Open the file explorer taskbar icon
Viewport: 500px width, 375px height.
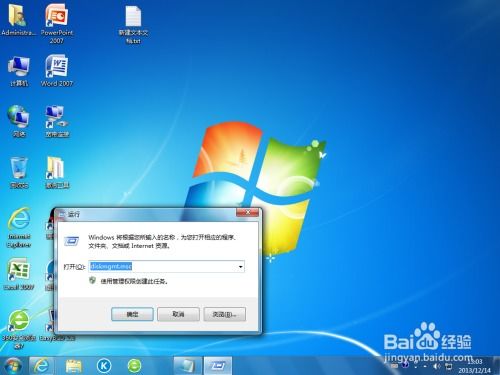tap(73, 366)
